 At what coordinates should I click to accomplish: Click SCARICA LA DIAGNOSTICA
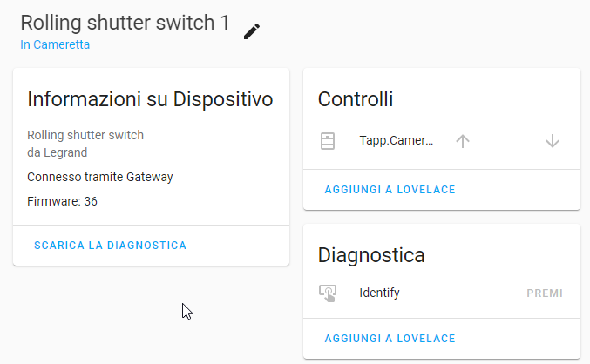coord(111,246)
